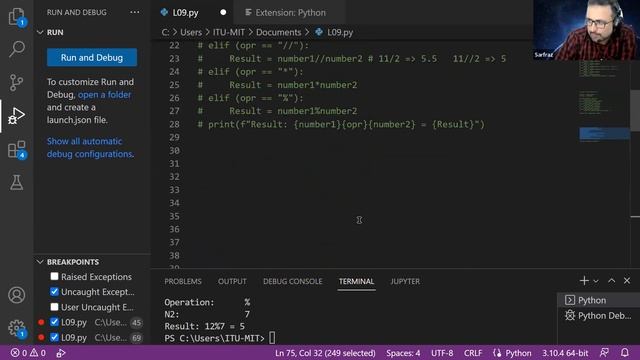The height and width of the screenshot is (360, 640).
Task: Click the editor vertical scrollbar
Action: pos(635,110)
